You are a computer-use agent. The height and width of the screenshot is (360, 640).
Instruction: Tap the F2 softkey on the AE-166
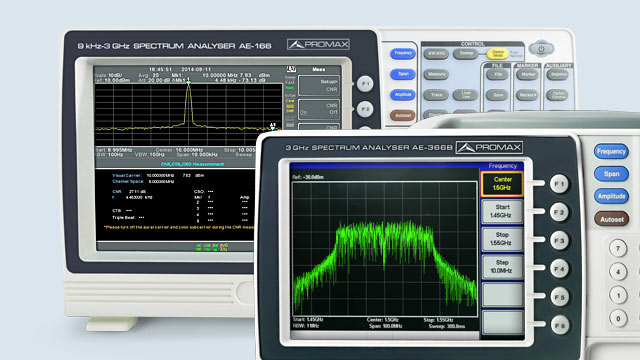(x=364, y=109)
